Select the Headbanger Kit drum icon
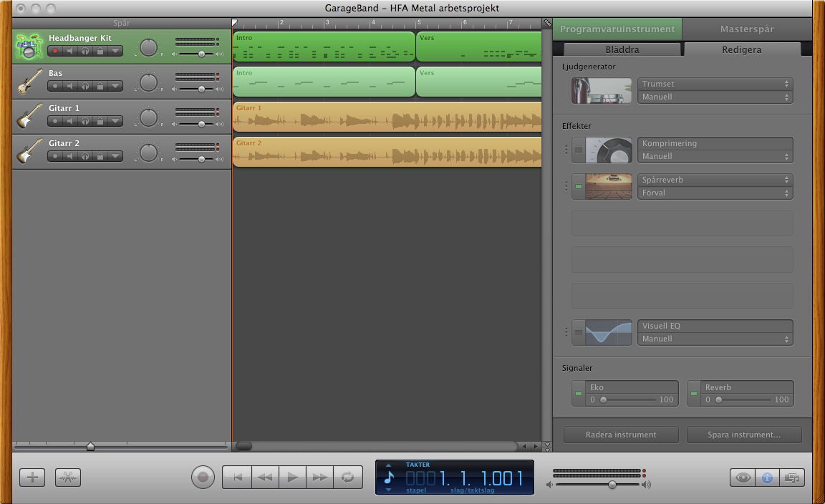 click(x=29, y=47)
